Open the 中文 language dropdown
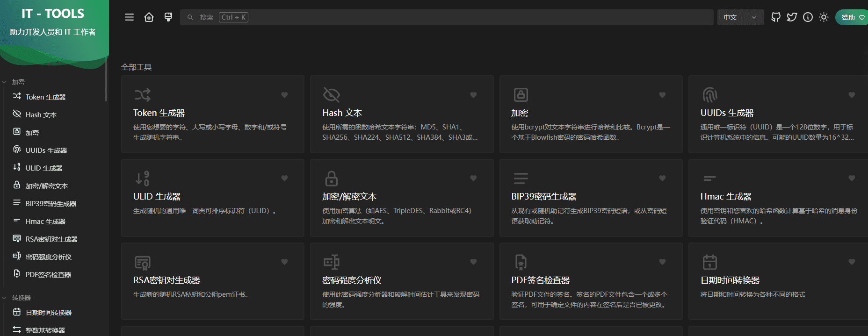This screenshot has height=336, width=868. (x=740, y=17)
